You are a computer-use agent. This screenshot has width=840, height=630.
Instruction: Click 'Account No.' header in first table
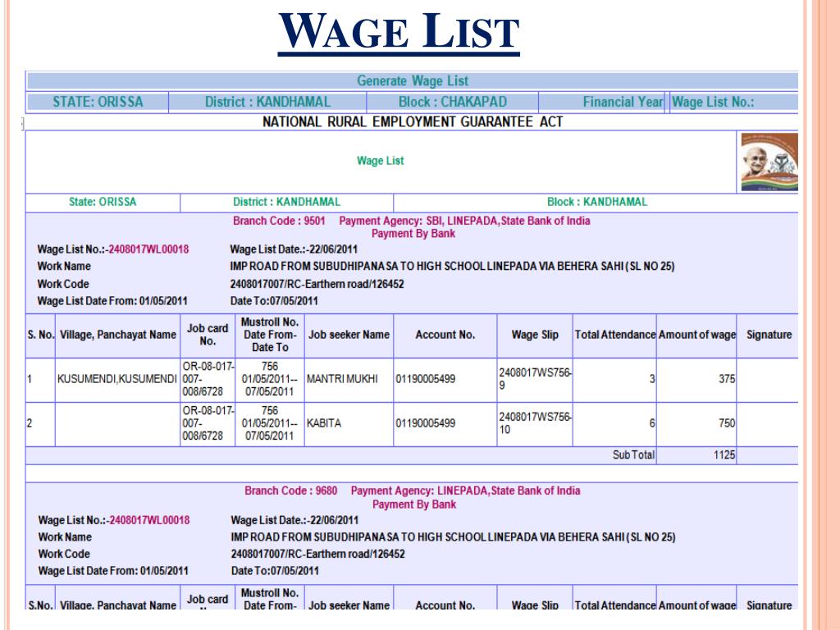tap(445, 335)
